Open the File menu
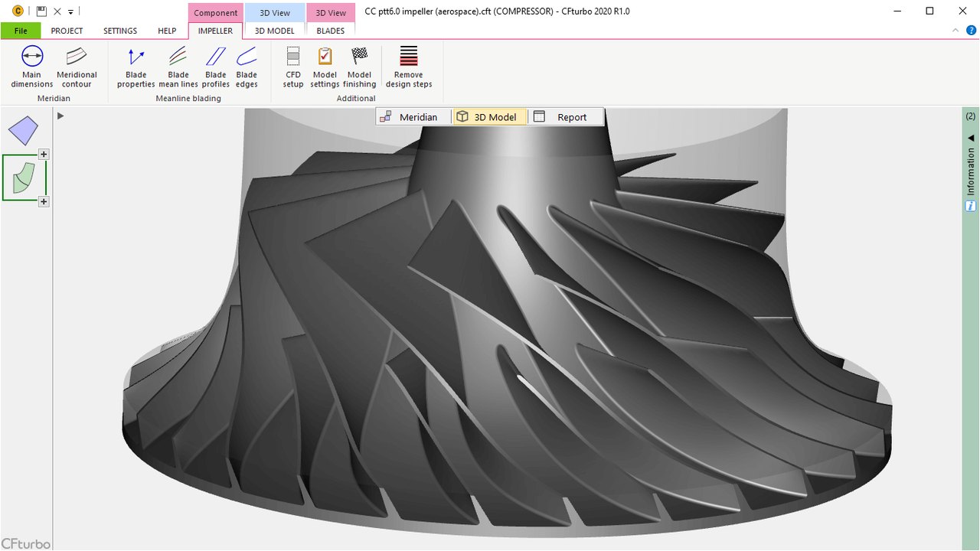The width and height of the screenshot is (980, 551). [x=21, y=31]
